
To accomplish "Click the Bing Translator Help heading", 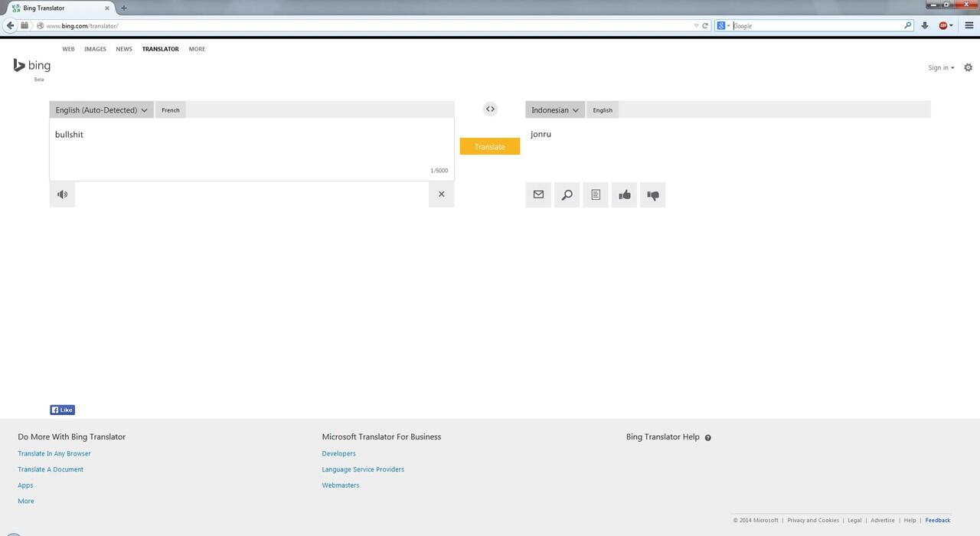I will coord(663,437).
